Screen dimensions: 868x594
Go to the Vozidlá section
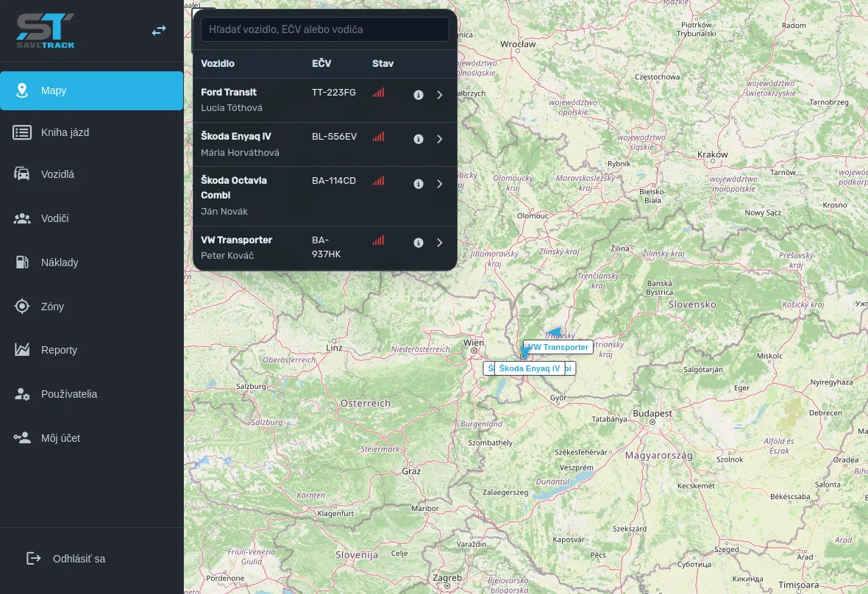[91, 174]
